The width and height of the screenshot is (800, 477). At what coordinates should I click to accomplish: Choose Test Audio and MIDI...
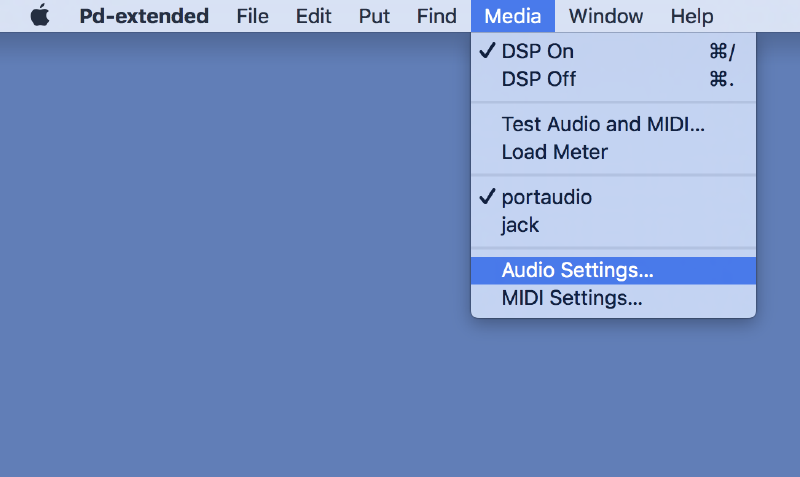coord(603,125)
